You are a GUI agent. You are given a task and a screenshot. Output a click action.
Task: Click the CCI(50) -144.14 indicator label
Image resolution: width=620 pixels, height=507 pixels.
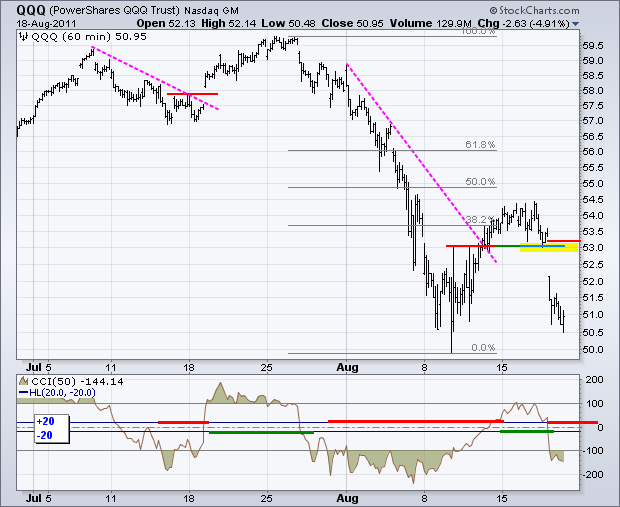tap(77, 382)
